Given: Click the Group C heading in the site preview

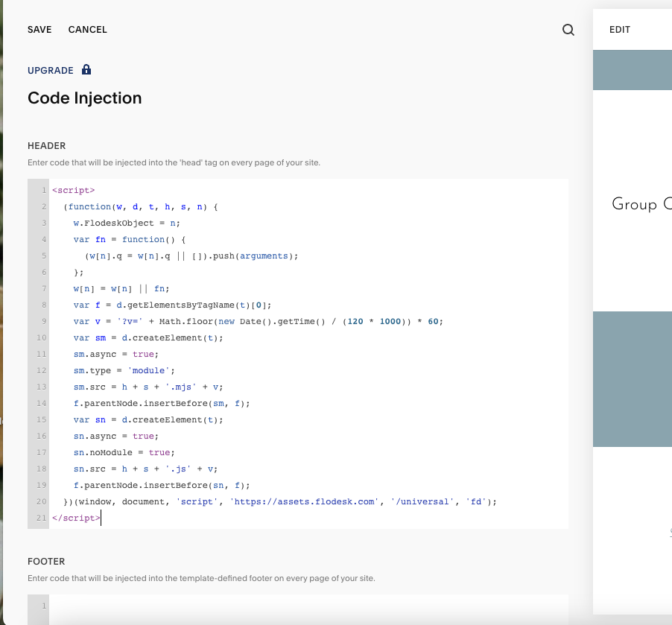Looking at the screenshot, I should pyautogui.click(x=641, y=204).
